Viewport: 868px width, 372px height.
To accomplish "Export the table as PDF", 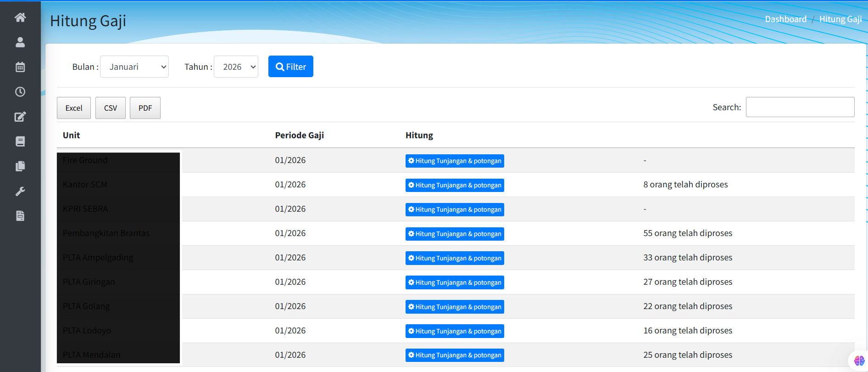I will (x=145, y=108).
